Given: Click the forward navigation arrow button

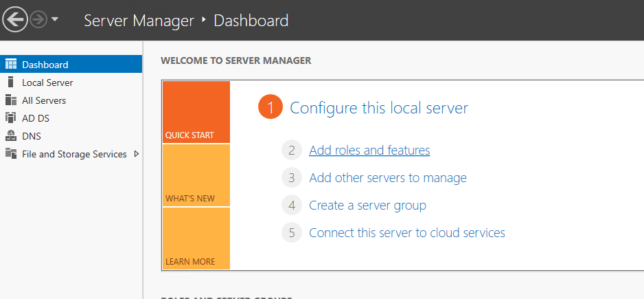Looking at the screenshot, I should [x=38, y=20].
